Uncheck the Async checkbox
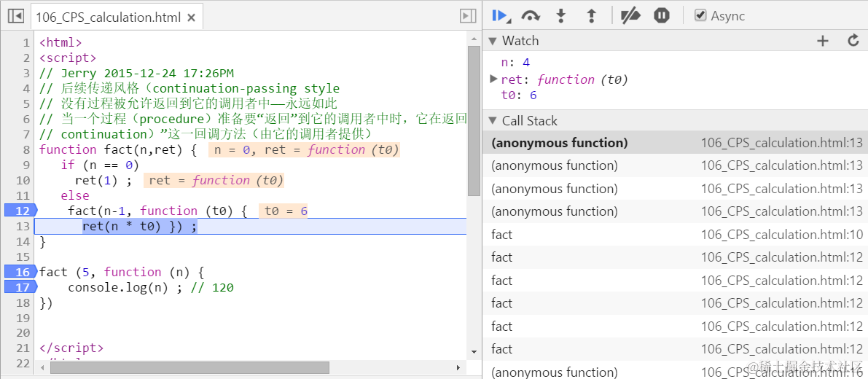The image size is (868, 379). 700,15
